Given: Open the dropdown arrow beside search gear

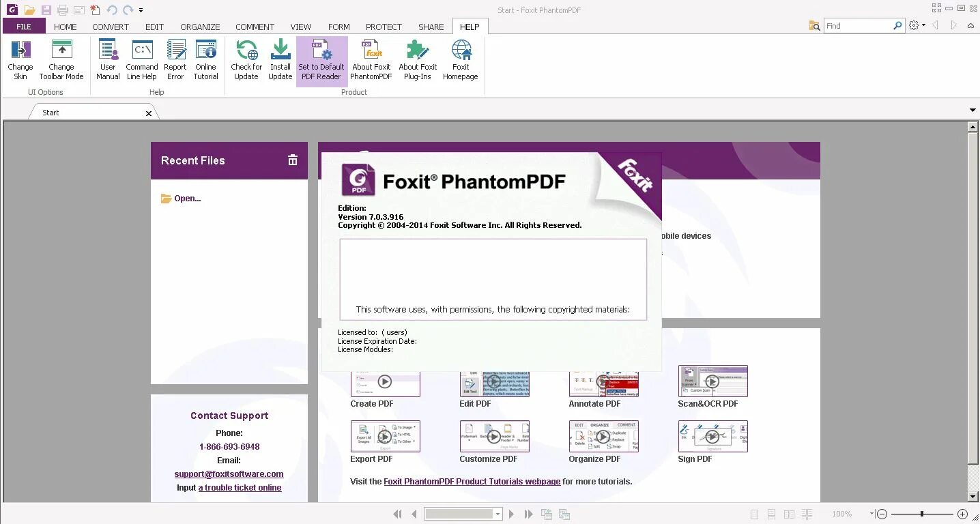Looking at the screenshot, I should 923,25.
